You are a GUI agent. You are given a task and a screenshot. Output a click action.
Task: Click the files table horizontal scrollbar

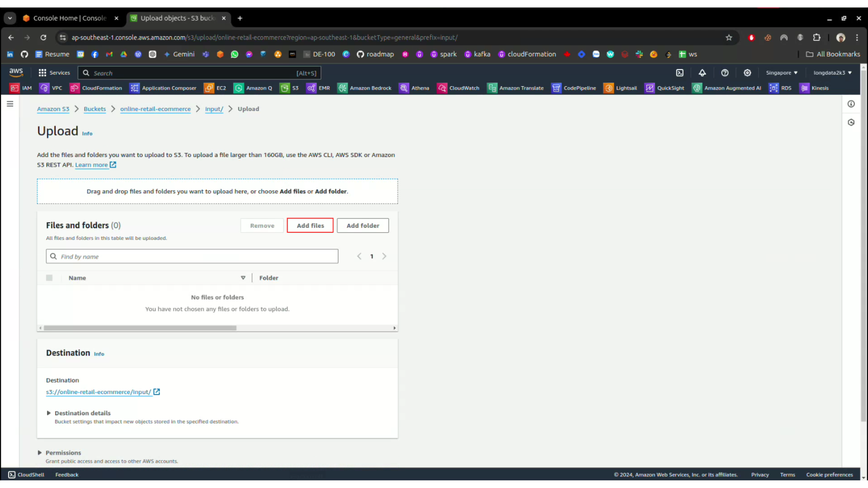point(140,328)
